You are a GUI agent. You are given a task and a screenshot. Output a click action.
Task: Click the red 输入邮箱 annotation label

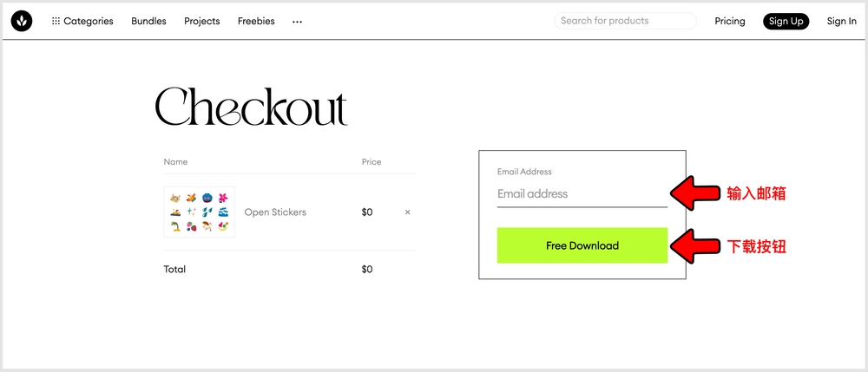click(756, 194)
